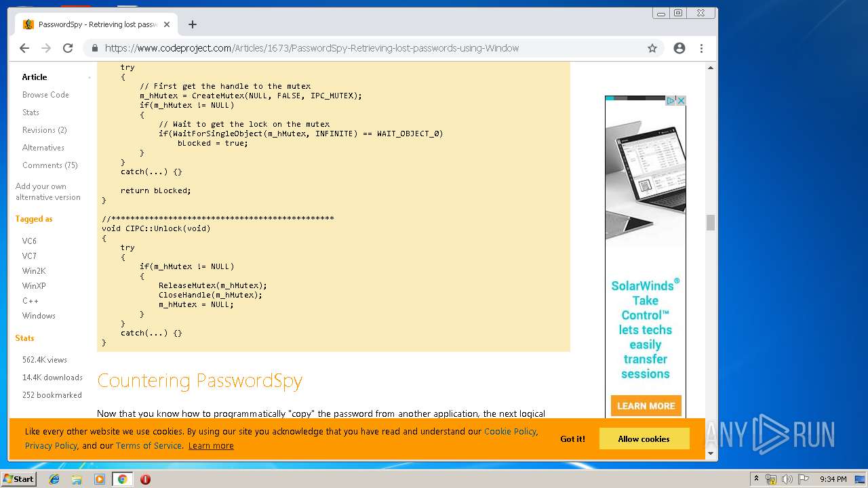Open the Windows Start menu
The height and width of the screenshot is (488, 868).
(18, 479)
